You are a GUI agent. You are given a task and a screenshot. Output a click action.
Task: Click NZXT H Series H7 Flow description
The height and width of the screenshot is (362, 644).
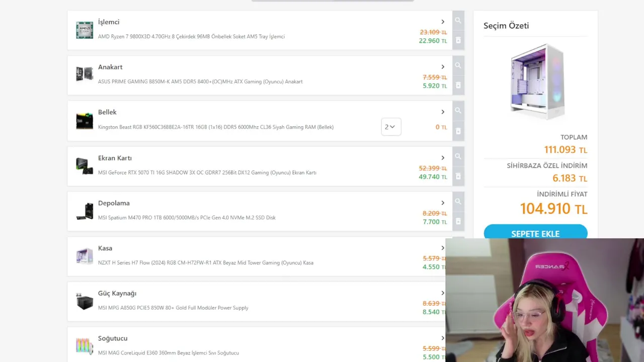206,263
